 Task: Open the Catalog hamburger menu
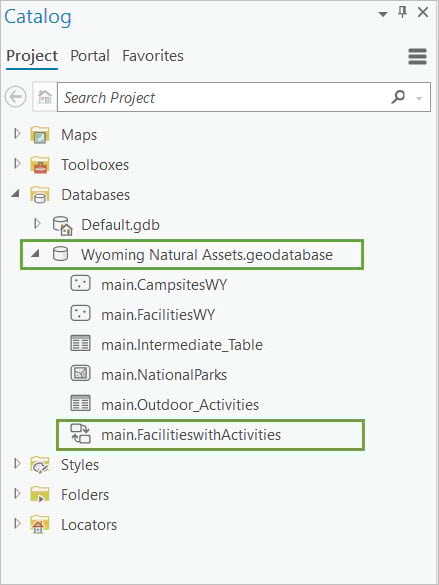tap(417, 57)
